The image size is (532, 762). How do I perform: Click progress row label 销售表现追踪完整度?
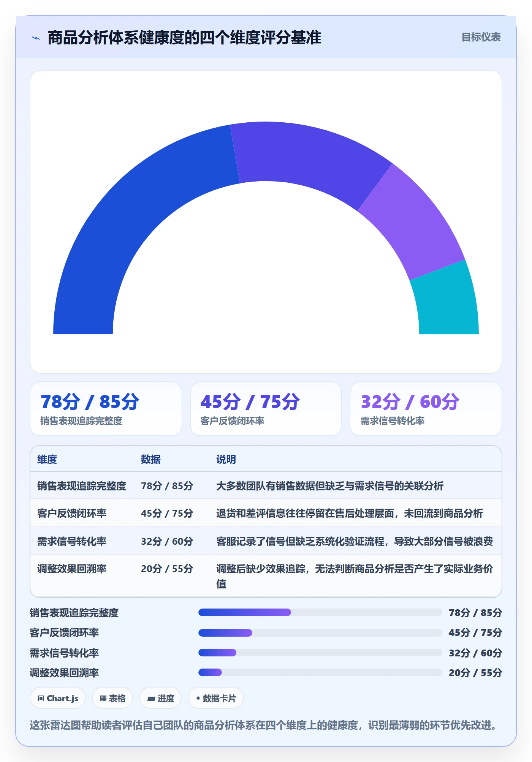click(x=74, y=613)
